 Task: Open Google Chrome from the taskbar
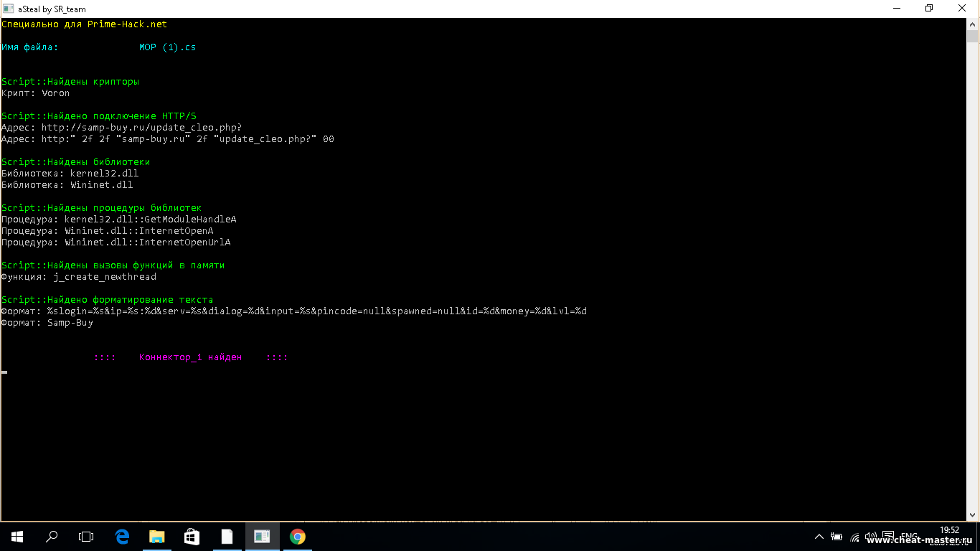tap(297, 536)
